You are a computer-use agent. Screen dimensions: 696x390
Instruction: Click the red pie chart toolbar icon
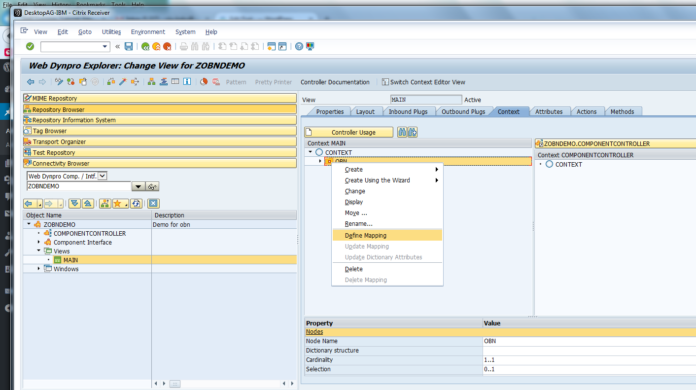tap(204, 82)
